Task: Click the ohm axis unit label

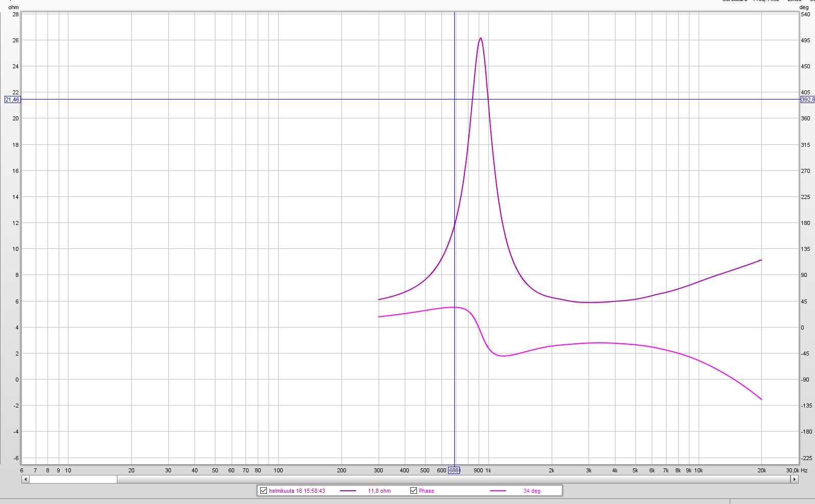Action: (x=13, y=7)
